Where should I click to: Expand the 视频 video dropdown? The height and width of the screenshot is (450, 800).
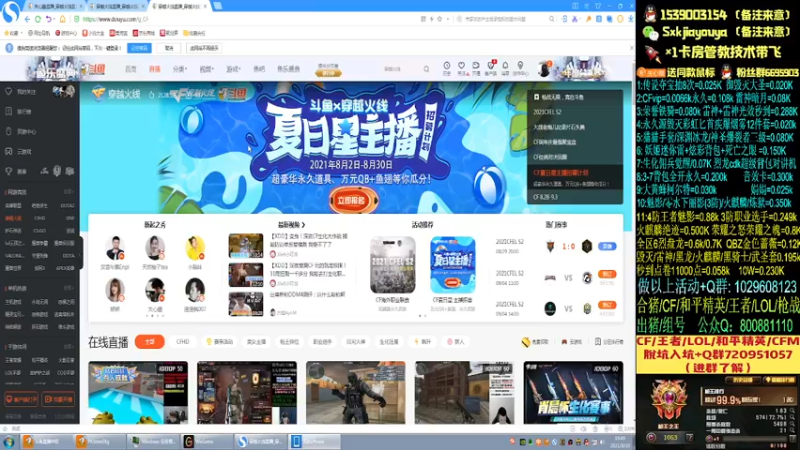pos(206,69)
